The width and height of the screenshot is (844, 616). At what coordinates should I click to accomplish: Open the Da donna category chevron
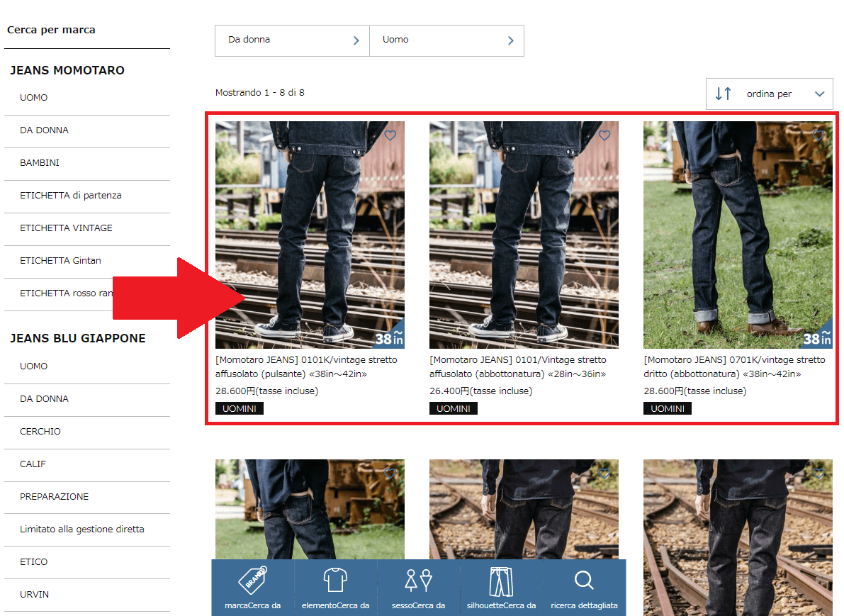[356, 40]
